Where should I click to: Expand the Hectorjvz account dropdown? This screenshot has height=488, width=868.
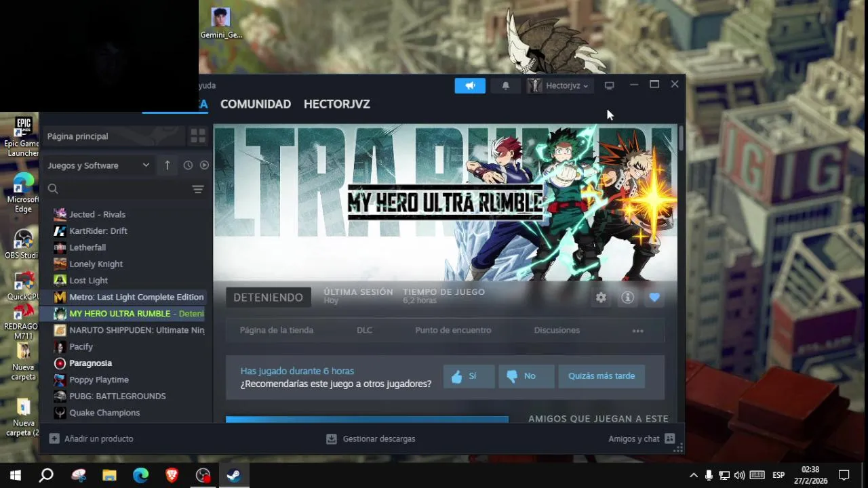point(561,85)
